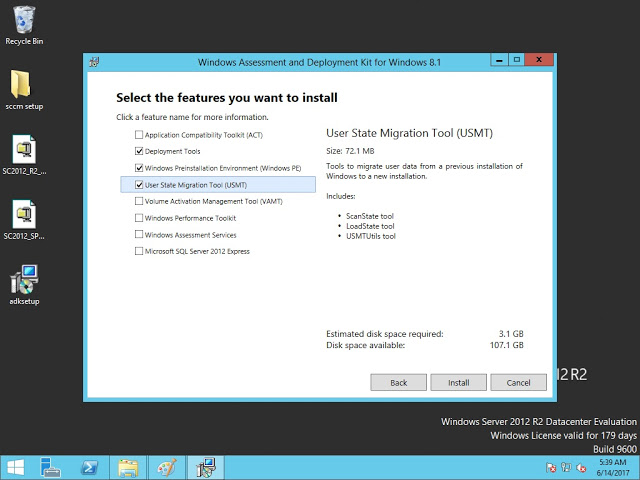640x480 pixels.
Task: Cancel the ADK setup wizard
Action: pyautogui.click(x=518, y=382)
